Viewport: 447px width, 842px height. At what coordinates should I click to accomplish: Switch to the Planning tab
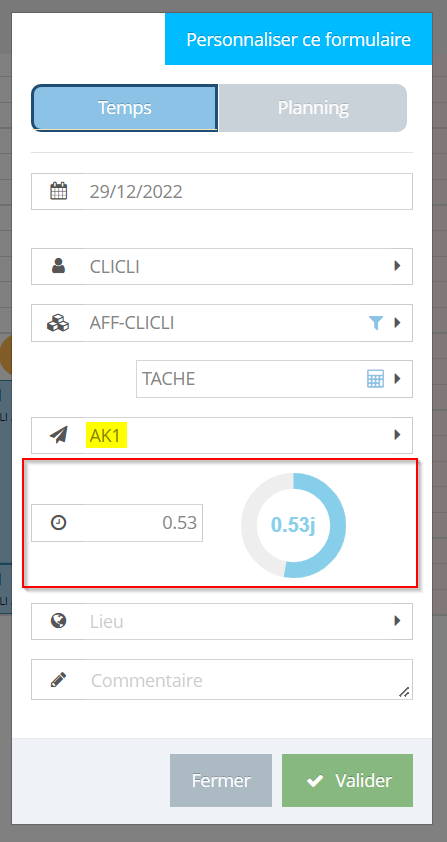[x=313, y=108]
